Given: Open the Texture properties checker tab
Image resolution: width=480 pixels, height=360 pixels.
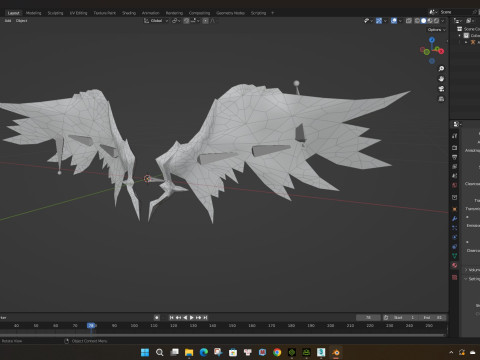Looking at the screenshot, I should tap(455, 277).
